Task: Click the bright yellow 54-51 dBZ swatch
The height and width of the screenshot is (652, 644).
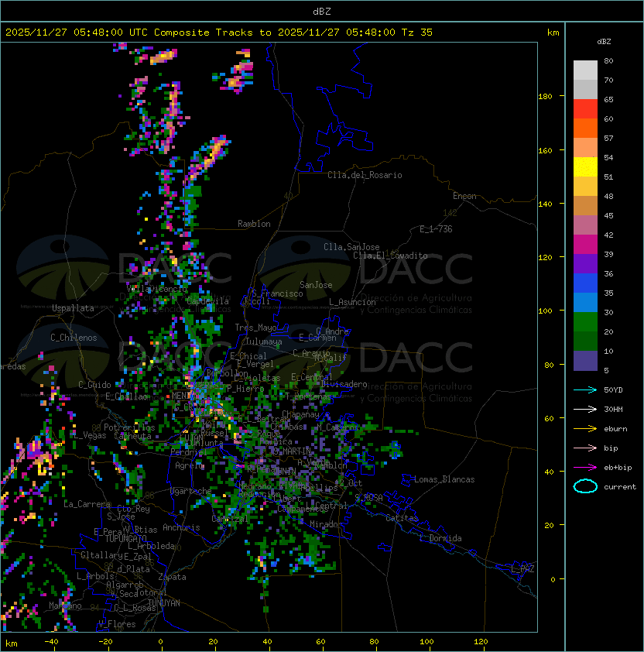Action: (x=585, y=166)
